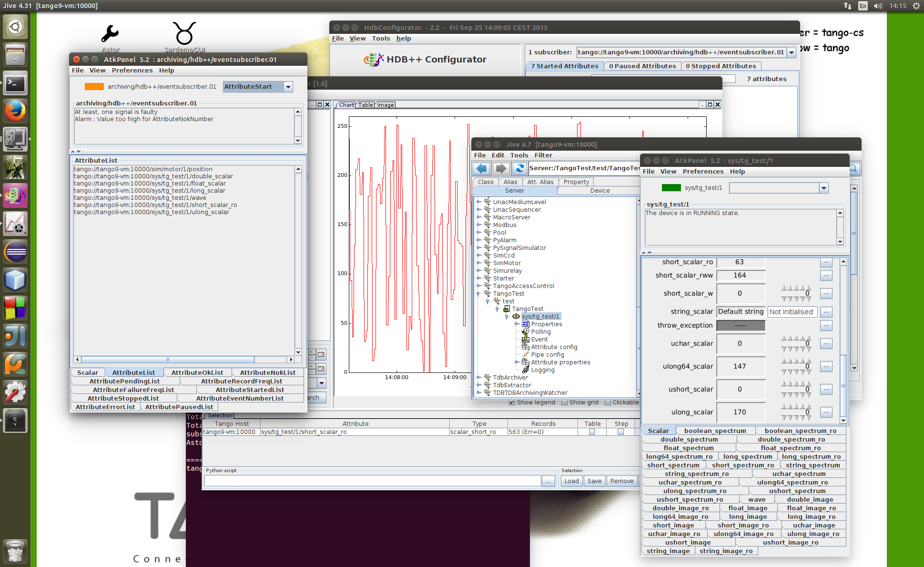This screenshot has width=924, height=567.
Task: Toggle the Clickable checkbox
Action: coord(608,402)
